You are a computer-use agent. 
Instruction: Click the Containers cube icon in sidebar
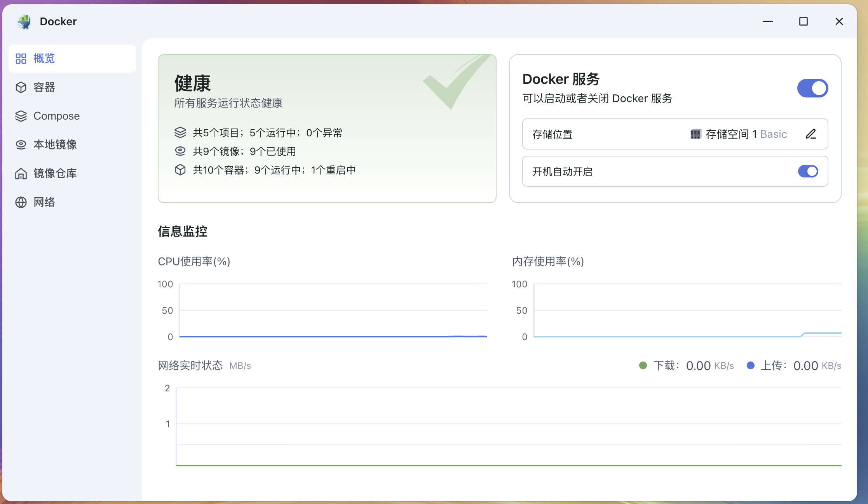click(21, 87)
